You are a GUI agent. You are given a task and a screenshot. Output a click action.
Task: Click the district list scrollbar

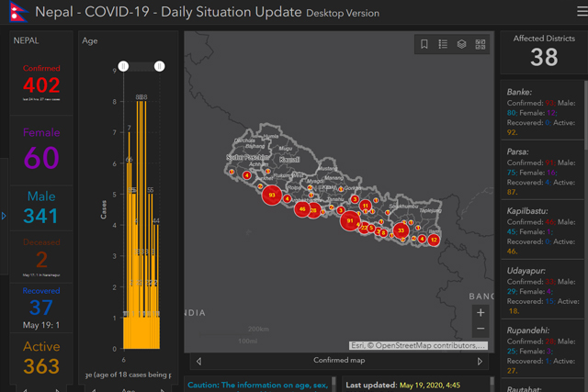[586, 117]
